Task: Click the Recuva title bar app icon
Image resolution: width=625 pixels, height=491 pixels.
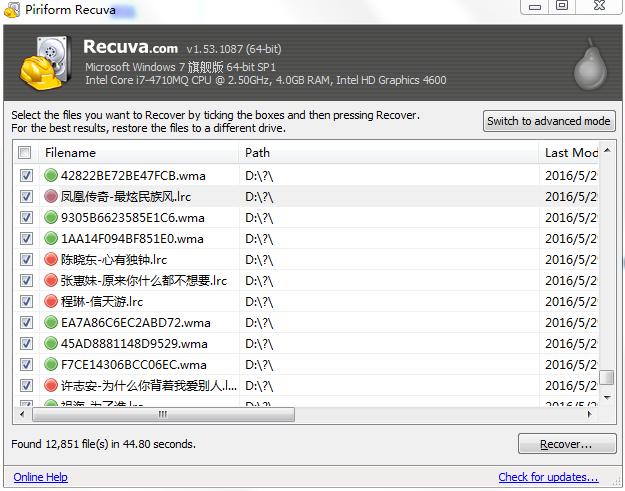Action: coord(12,10)
